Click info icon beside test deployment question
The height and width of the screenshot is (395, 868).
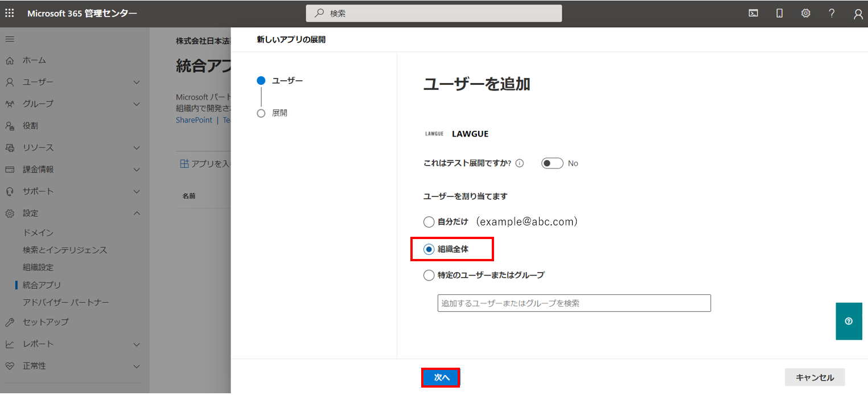click(x=519, y=163)
